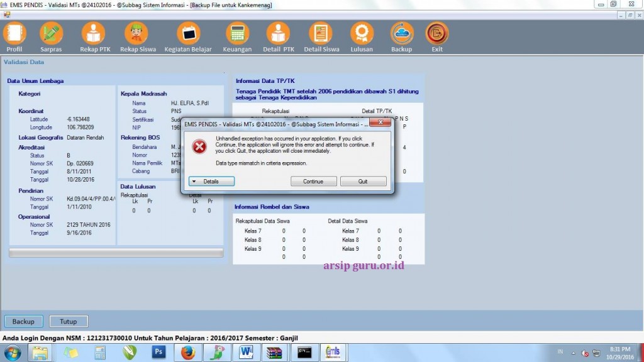Select 2129 TAHUN 2016 text
Screen dimensions: 644x362
[88, 225]
